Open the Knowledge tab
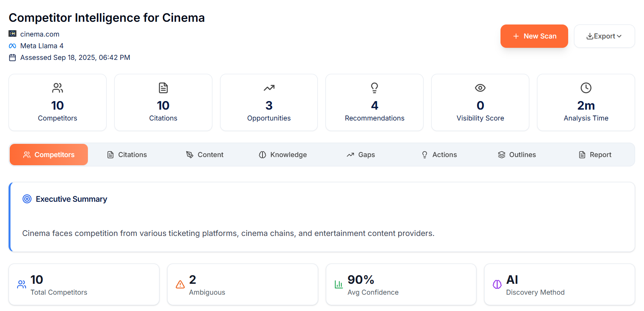The height and width of the screenshot is (311, 644). coord(283,155)
